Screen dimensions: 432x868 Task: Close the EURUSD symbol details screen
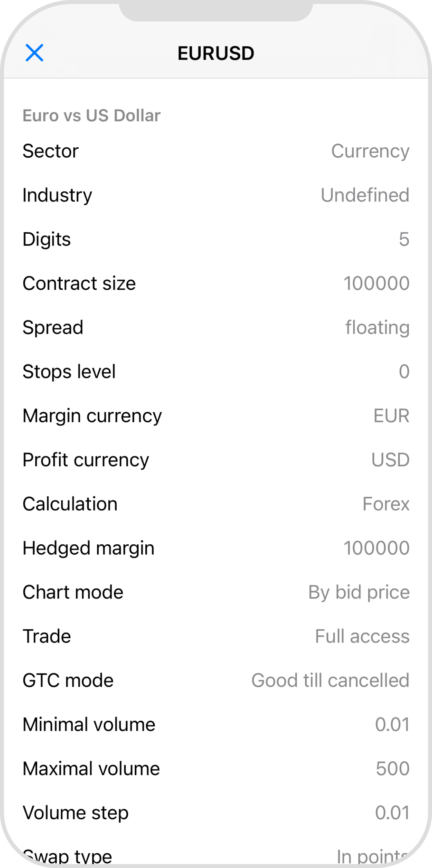point(35,53)
